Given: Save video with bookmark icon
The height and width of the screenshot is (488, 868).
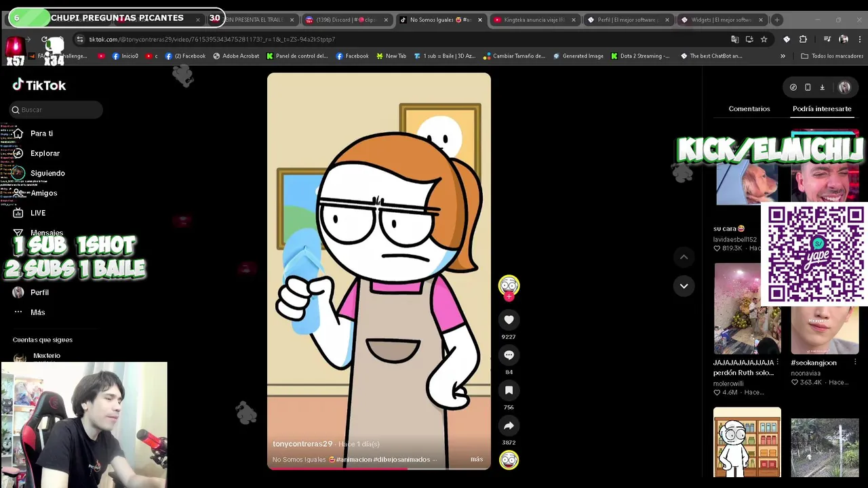Looking at the screenshot, I should click(x=509, y=390).
